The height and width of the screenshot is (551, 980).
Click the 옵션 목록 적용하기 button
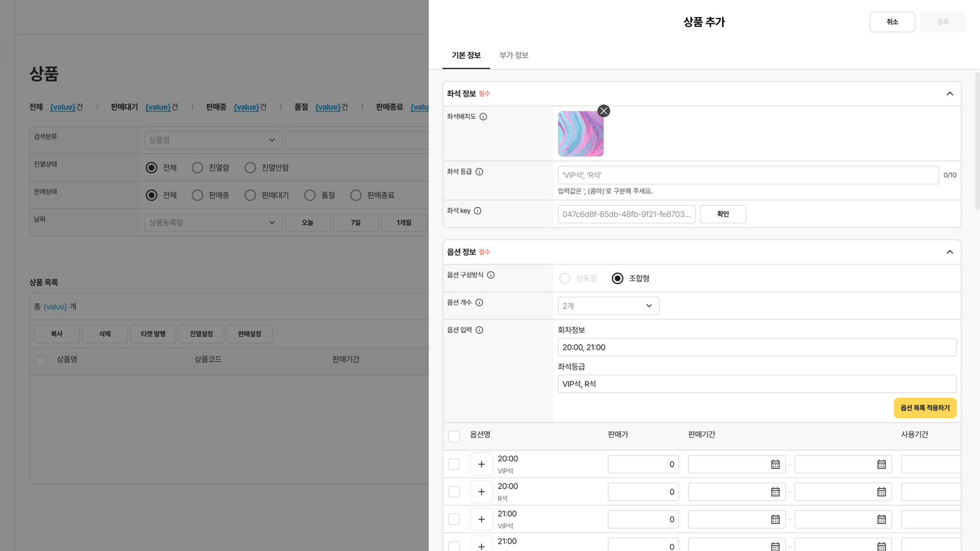925,408
